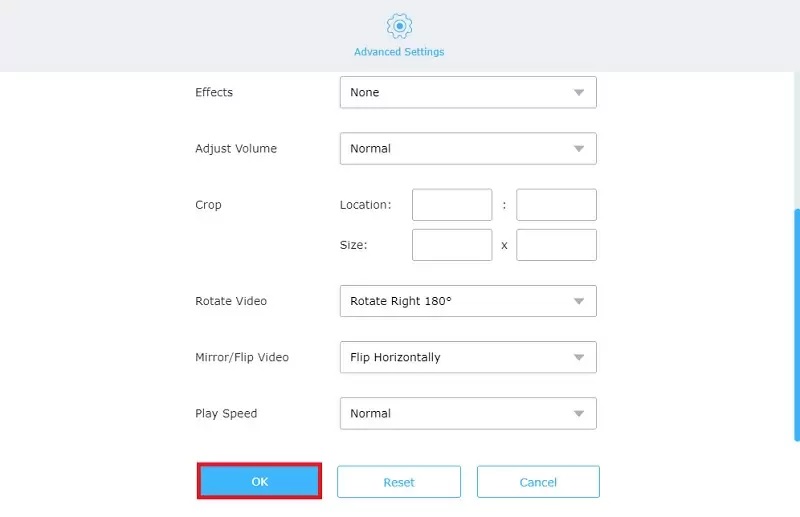
Task: Click the second Crop Location input field
Action: 556,205
